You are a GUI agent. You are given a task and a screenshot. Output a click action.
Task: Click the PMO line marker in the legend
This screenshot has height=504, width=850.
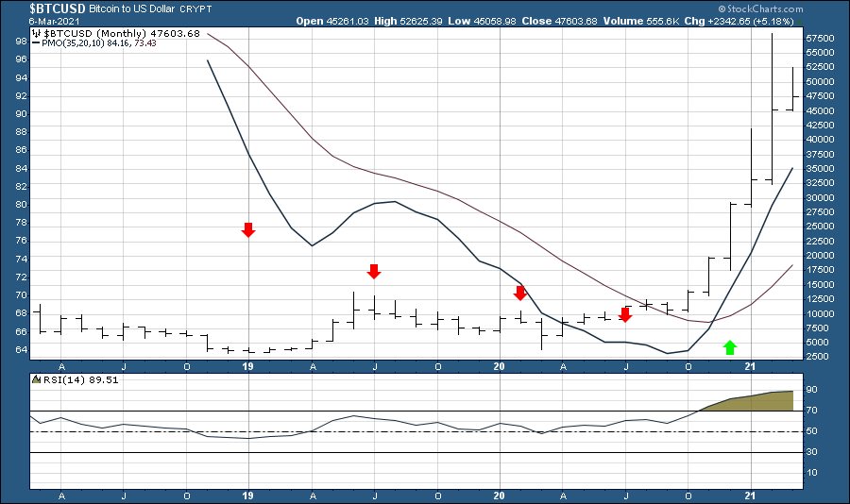(36, 43)
